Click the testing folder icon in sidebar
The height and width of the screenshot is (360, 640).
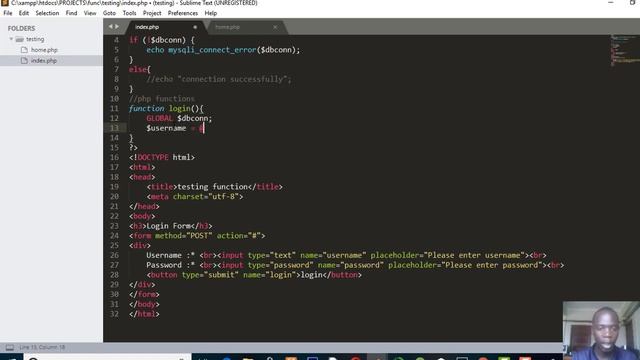coord(20,39)
